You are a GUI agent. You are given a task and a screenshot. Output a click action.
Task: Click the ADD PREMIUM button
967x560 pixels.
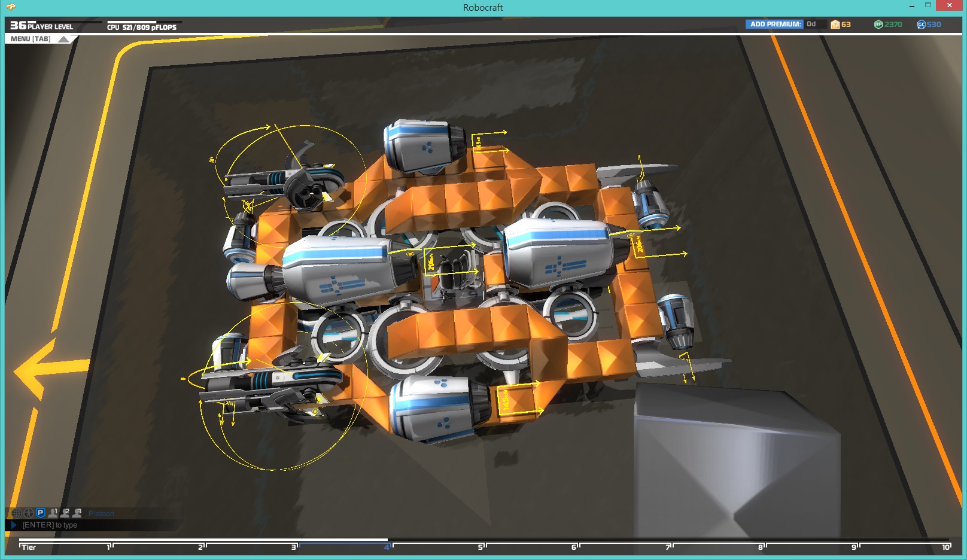point(774,25)
